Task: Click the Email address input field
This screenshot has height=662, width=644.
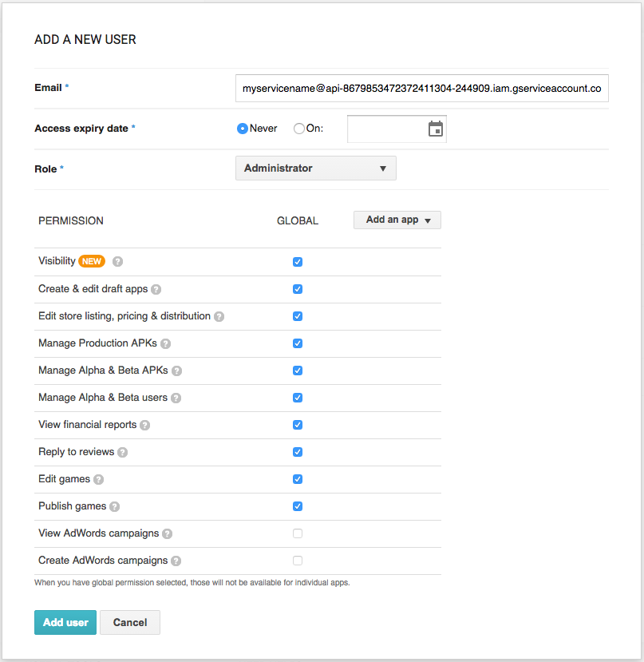Action: coord(421,88)
